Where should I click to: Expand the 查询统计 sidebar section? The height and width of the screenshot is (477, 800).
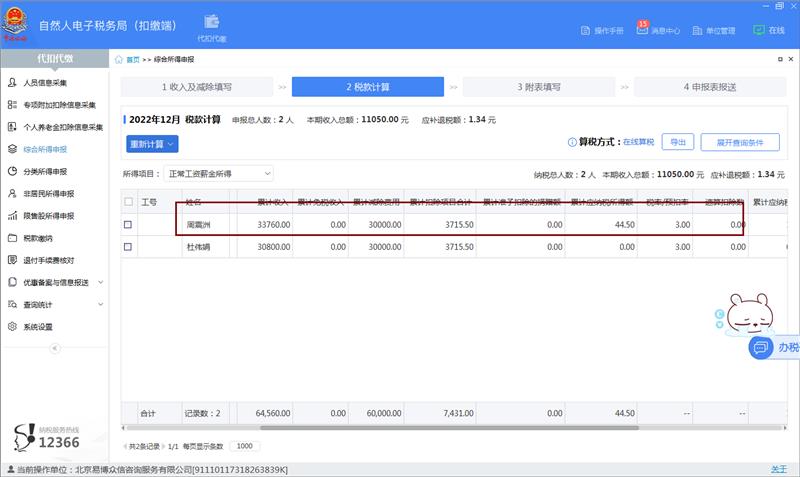(55, 304)
